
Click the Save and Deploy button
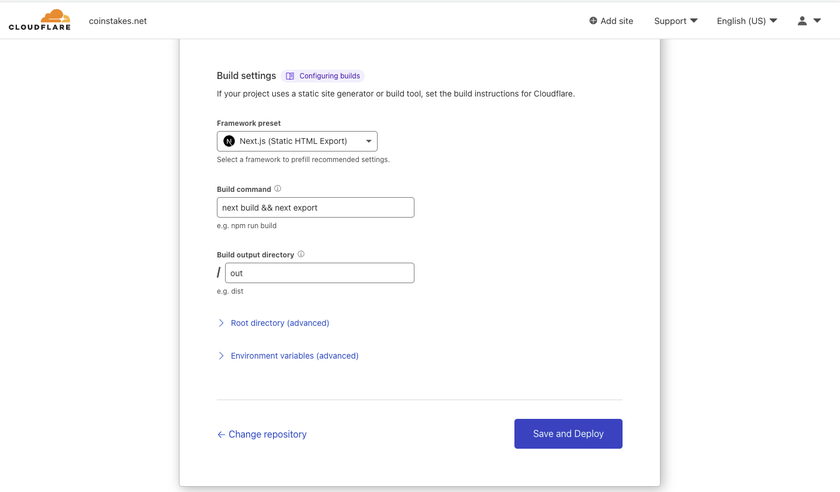point(568,434)
